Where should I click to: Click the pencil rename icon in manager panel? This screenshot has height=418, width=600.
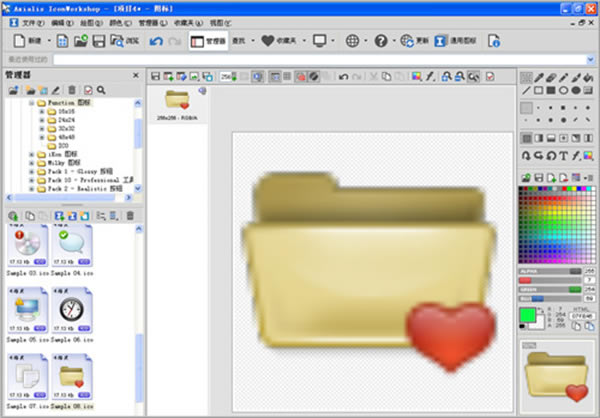click(x=56, y=90)
